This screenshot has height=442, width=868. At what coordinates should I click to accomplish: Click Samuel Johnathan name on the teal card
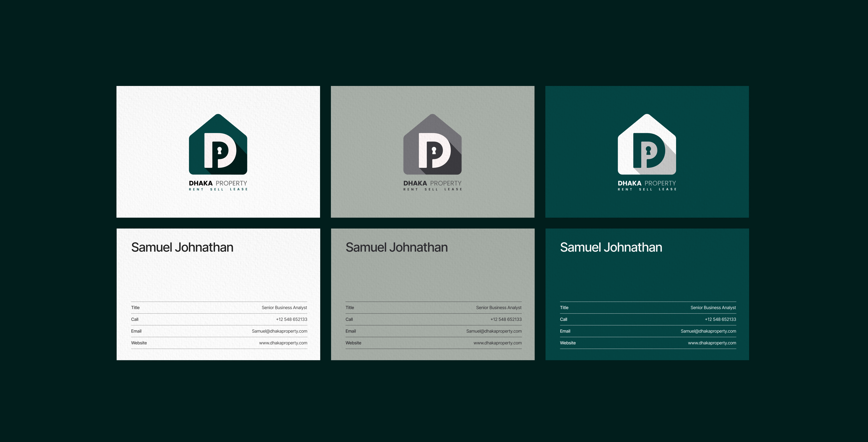coord(611,247)
